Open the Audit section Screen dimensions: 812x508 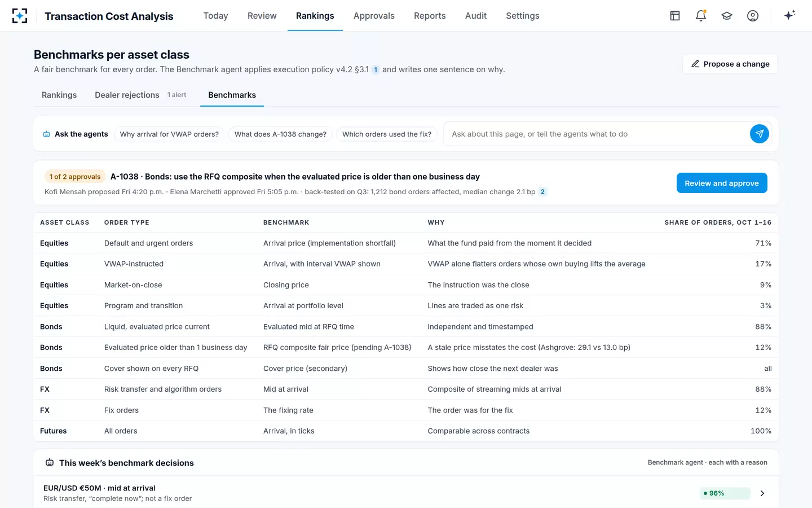pyautogui.click(x=476, y=16)
